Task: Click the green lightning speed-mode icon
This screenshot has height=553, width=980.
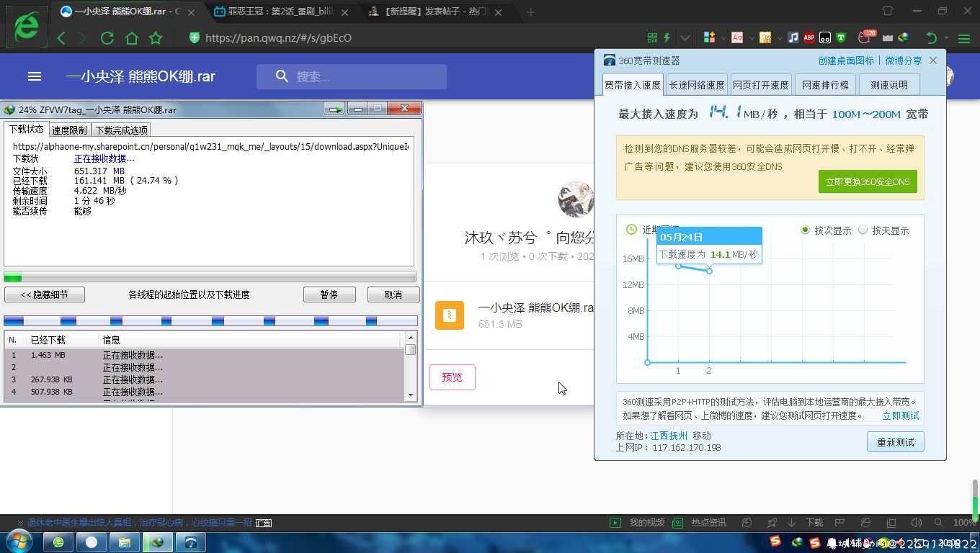Action: click(667, 37)
